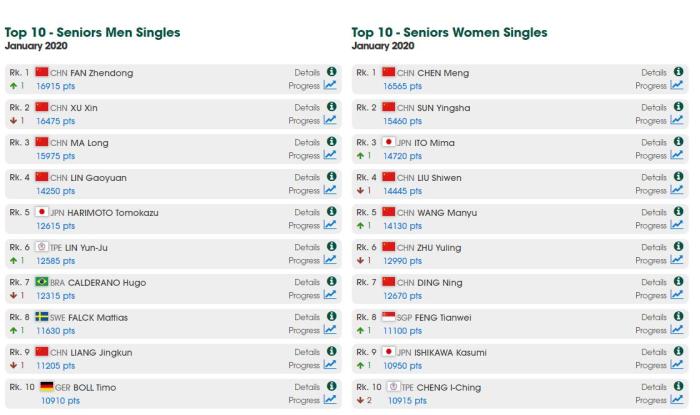Click progress chart icon for CHENG I-Ching

(x=677, y=399)
